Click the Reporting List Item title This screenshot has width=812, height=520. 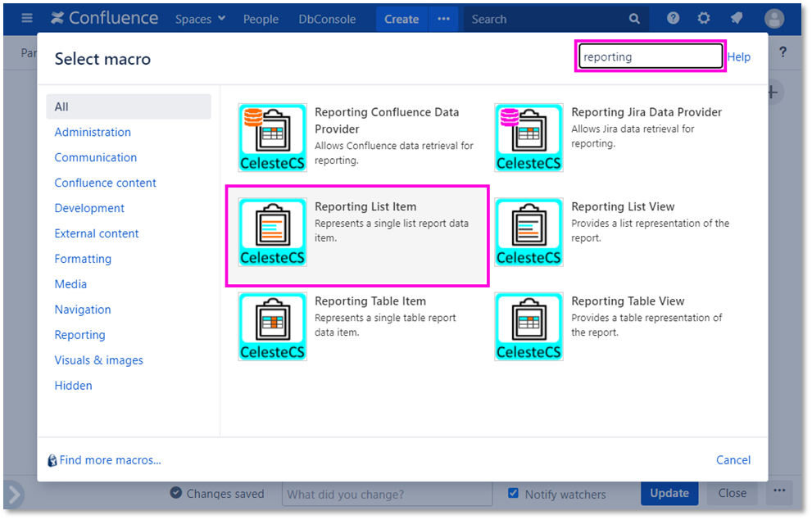pyautogui.click(x=365, y=206)
